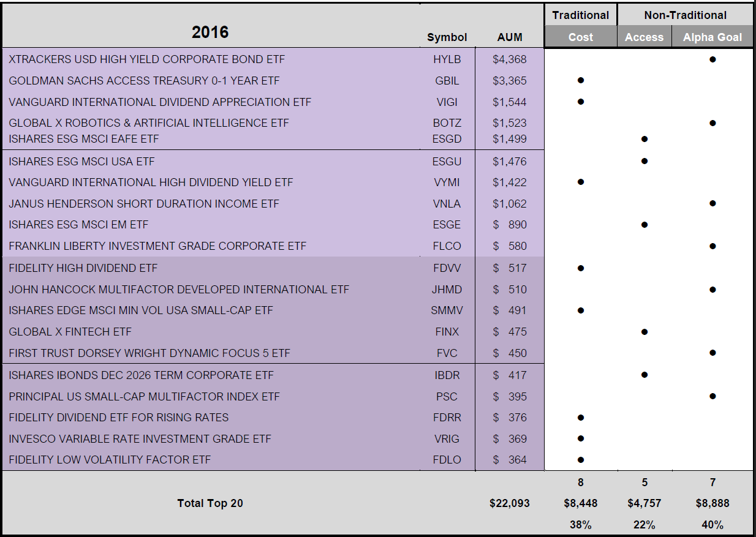The height and width of the screenshot is (537, 756).
Task: Select ISHARES IBONDS DEC 2026 TERM CORPORATE ETF
Action: [x=141, y=375]
